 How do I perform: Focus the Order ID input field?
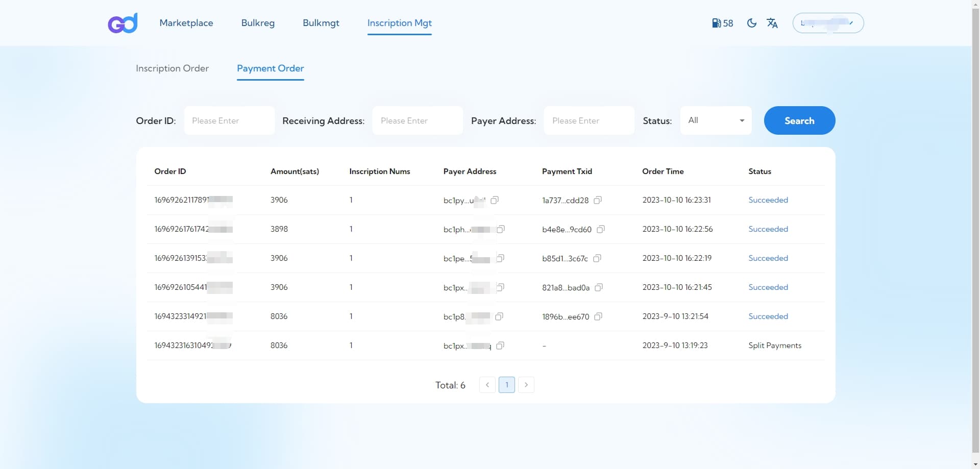tap(229, 120)
